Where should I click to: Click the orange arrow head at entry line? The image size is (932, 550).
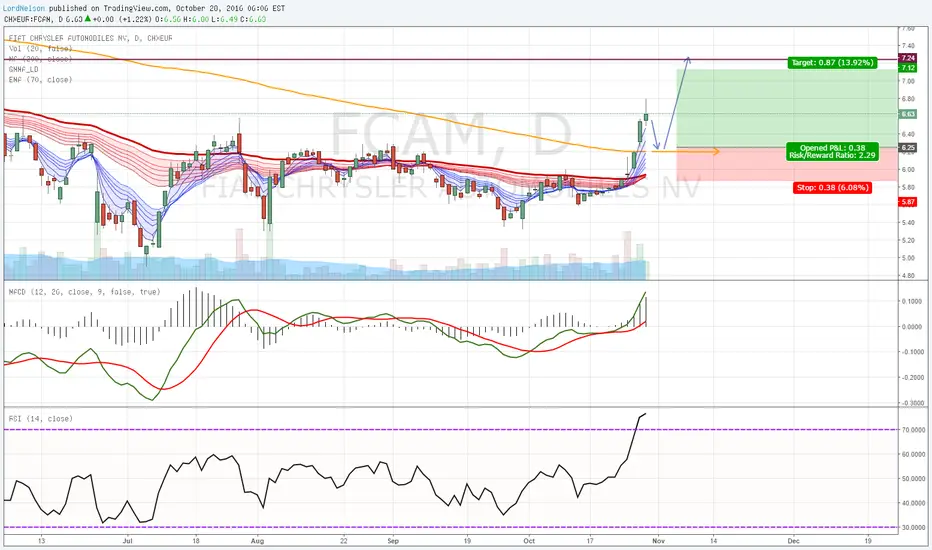(715, 152)
